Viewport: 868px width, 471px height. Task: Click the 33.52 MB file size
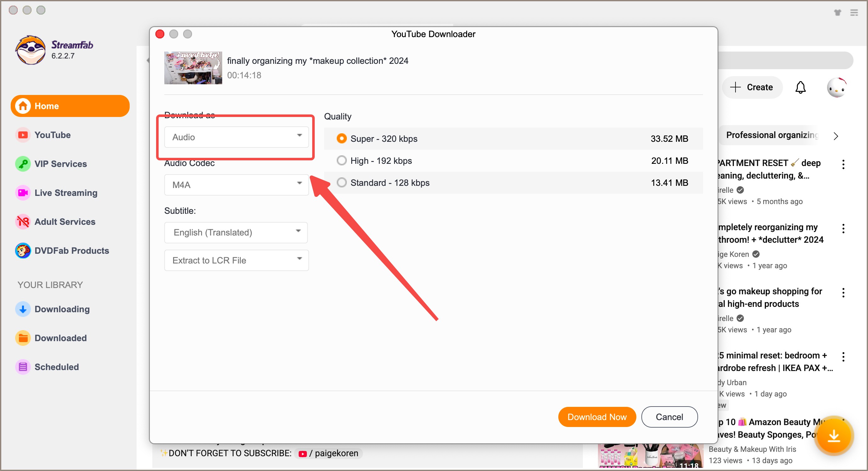tap(669, 139)
